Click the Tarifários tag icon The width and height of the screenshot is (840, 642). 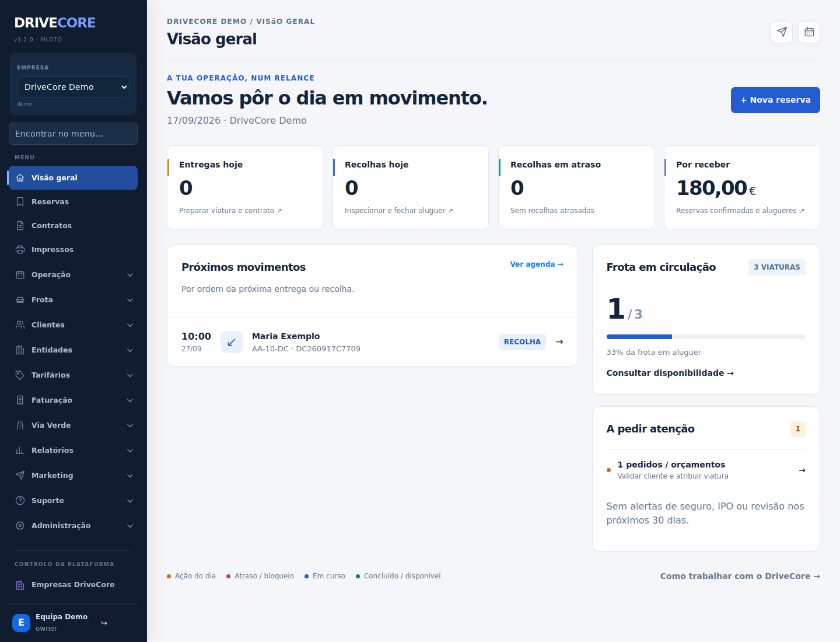click(20, 375)
